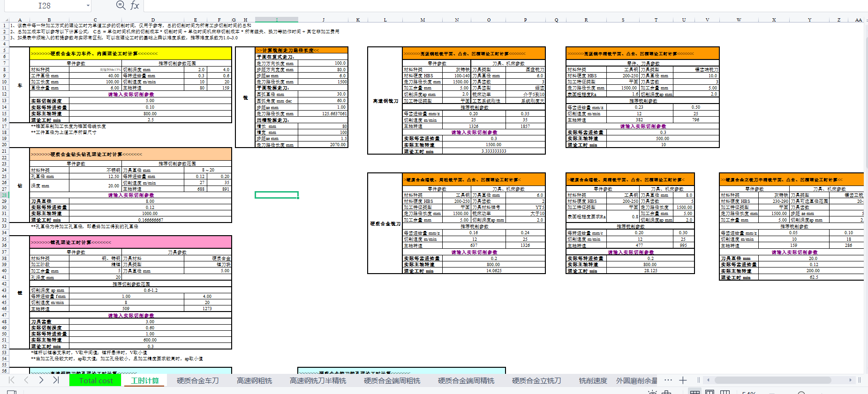Jump to the last sheet tab

[x=56, y=380]
